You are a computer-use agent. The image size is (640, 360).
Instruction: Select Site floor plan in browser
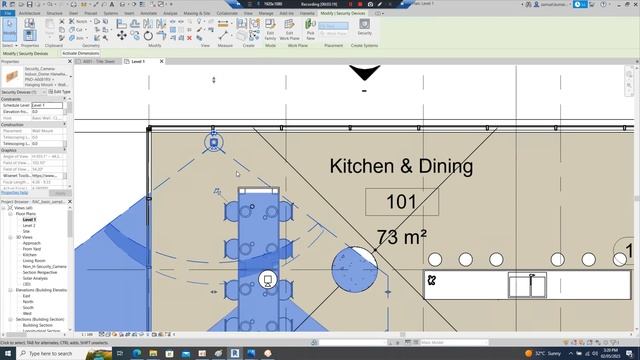(x=26, y=231)
